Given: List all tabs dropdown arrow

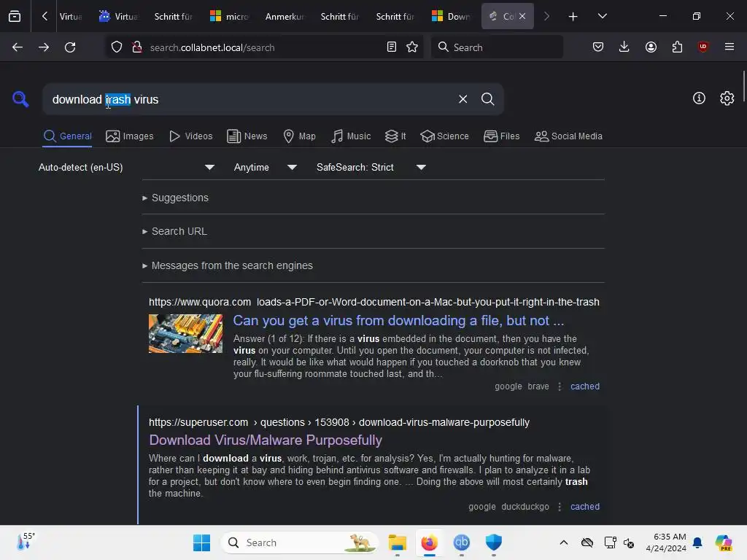Looking at the screenshot, I should pyautogui.click(x=602, y=16).
